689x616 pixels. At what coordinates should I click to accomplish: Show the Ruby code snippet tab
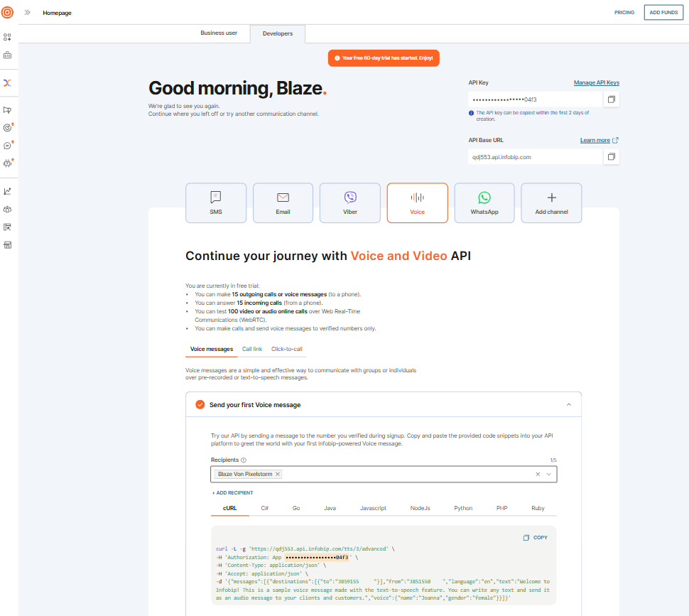tap(538, 508)
